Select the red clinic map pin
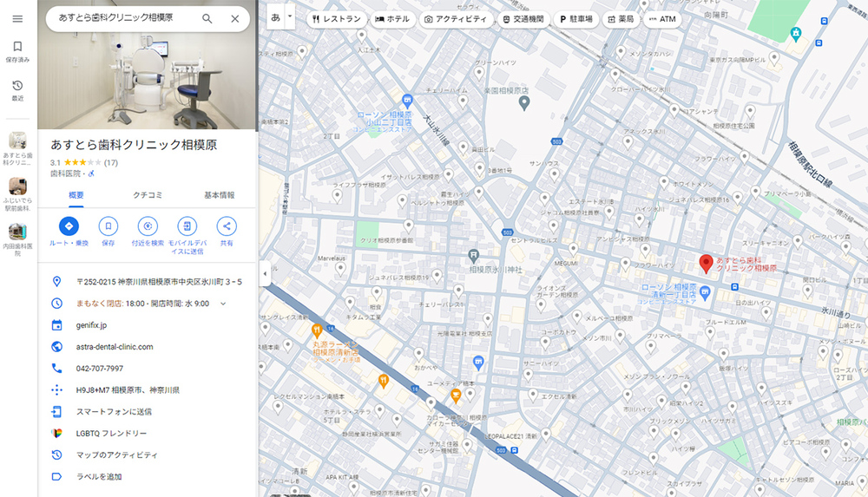Screen dimensions: 868x497 click(707, 263)
